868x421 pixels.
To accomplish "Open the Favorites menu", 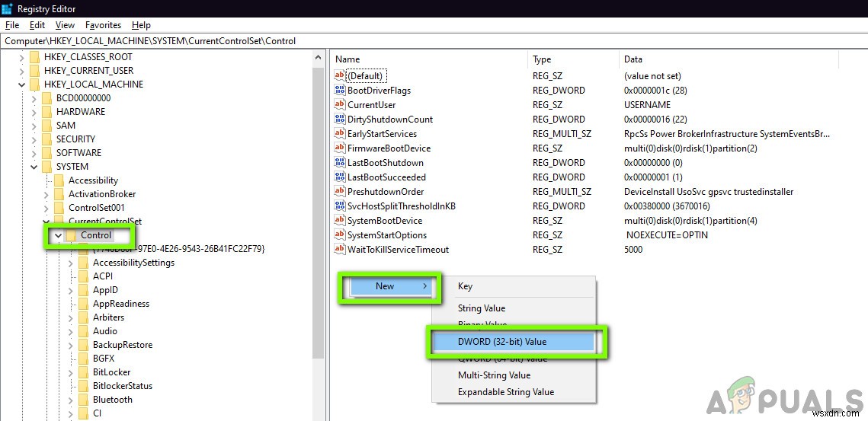I will [103, 25].
